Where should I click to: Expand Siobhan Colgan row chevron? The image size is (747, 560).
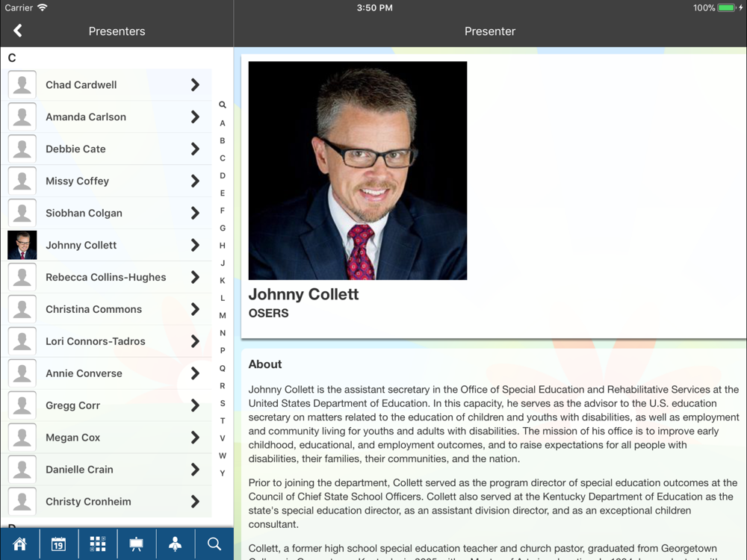pyautogui.click(x=195, y=213)
